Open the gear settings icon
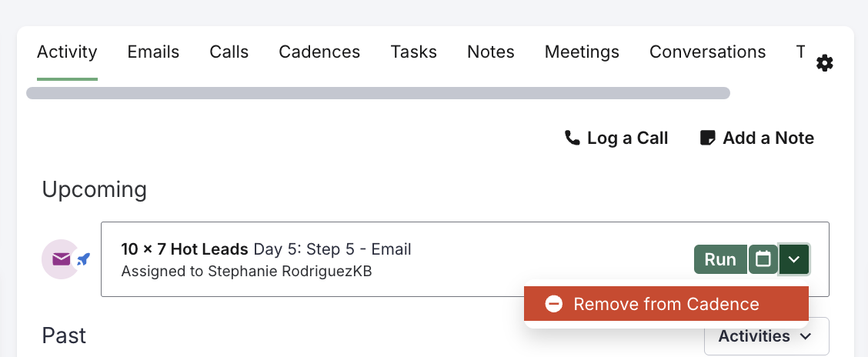868x357 pixels. point(825,63)
